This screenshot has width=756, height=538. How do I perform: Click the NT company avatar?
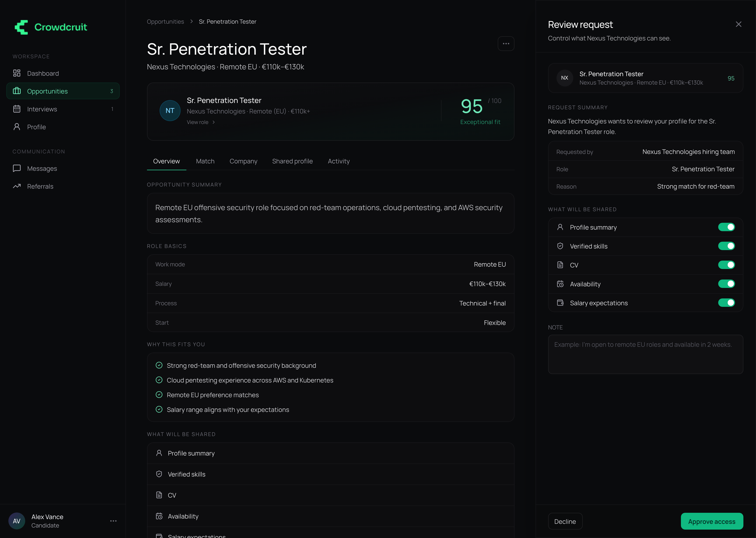[170, 111]
